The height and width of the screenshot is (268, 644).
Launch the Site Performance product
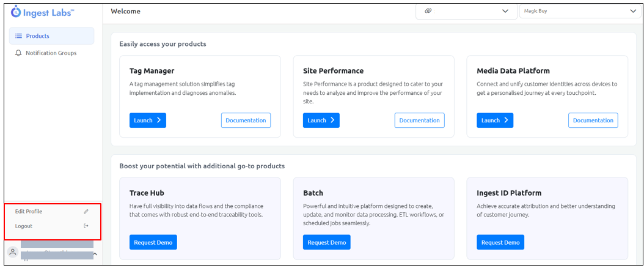click(321, 121)
